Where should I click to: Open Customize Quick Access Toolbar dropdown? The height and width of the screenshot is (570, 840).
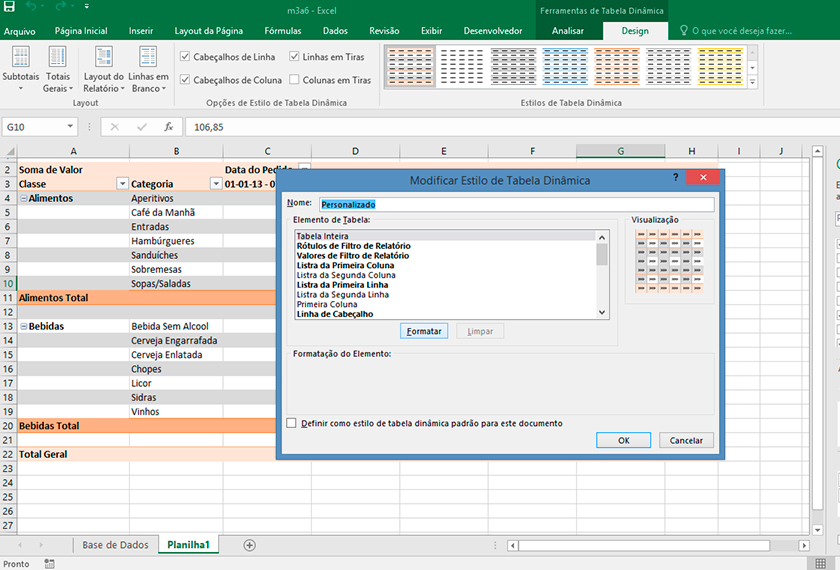pyautogui.click(x=87, y=6)
